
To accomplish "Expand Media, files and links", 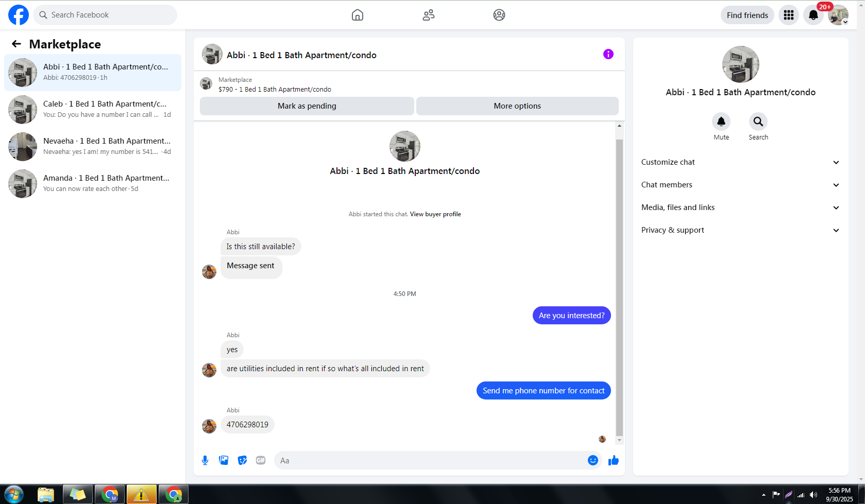I will coord(740,207).
